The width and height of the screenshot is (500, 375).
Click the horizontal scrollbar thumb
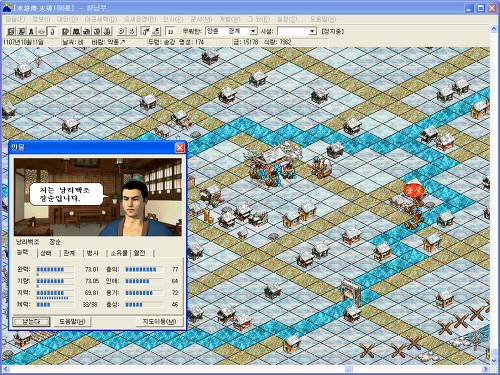pyautogui.click(x=348, y=369)
